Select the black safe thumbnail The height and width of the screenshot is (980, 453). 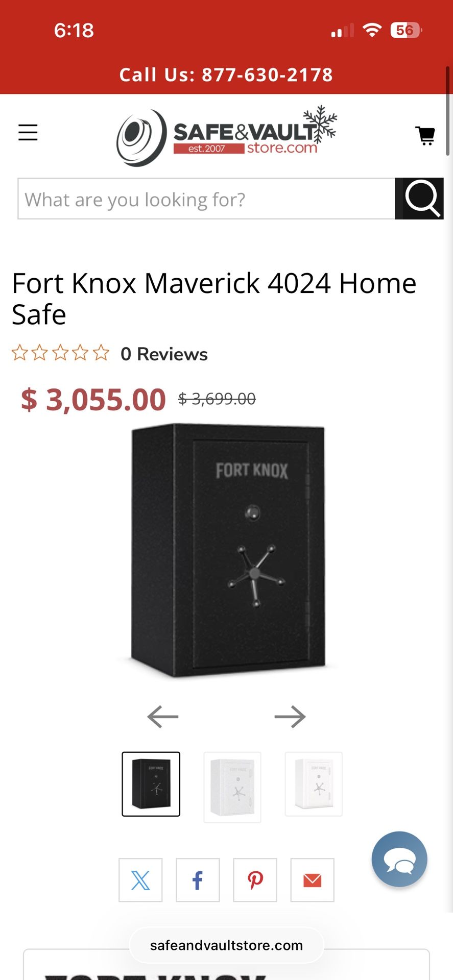(151, 784)
